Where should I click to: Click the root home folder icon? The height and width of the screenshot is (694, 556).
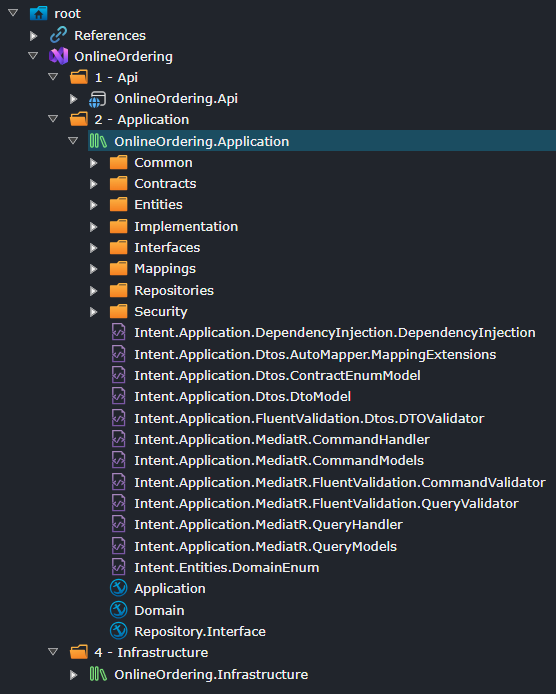(39, 13)
